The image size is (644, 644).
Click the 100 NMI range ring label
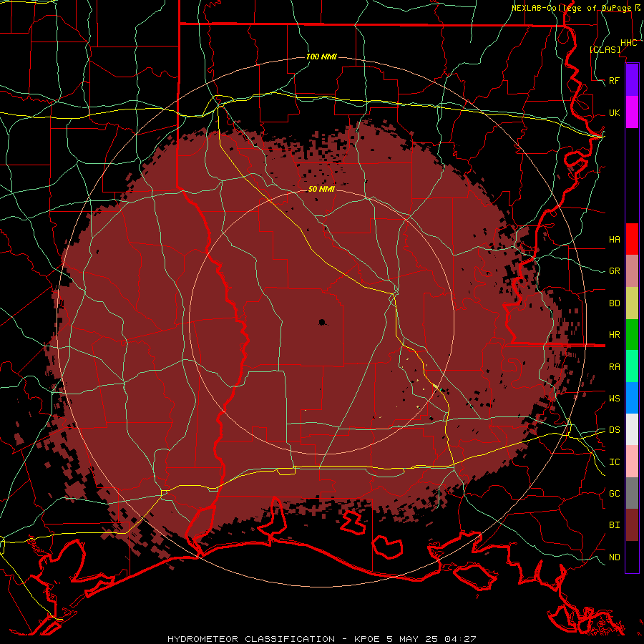(x=321, y=57)
